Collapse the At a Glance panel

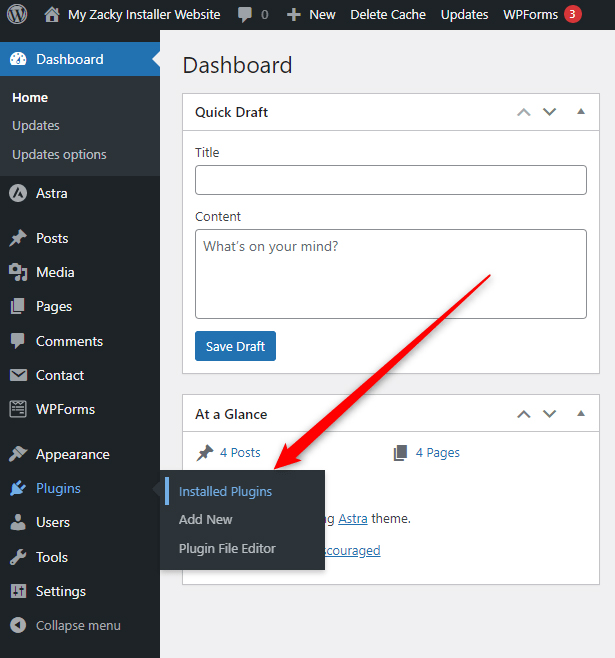tap(581, 414)
